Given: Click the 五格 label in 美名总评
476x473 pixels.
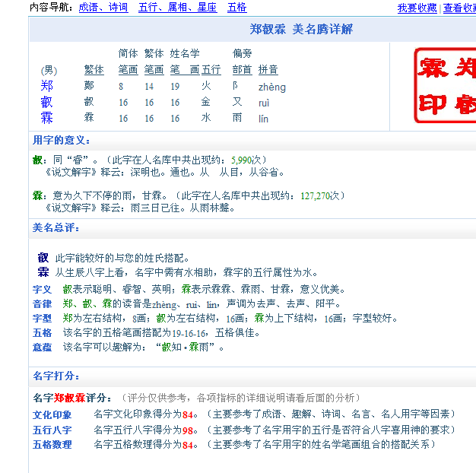Looking at the screenshot, I should click(42, 333).
